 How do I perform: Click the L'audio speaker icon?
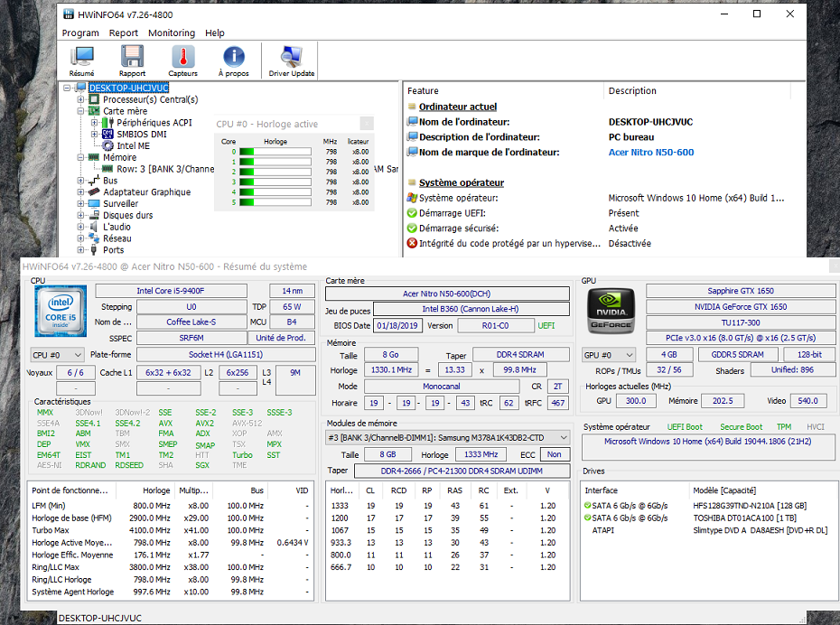94,227
